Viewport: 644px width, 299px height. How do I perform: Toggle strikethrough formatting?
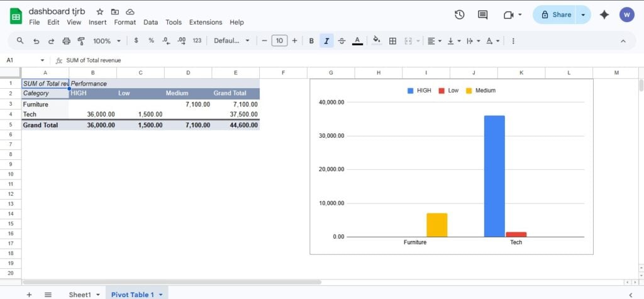pyautogui.click(x=341, y=41)
